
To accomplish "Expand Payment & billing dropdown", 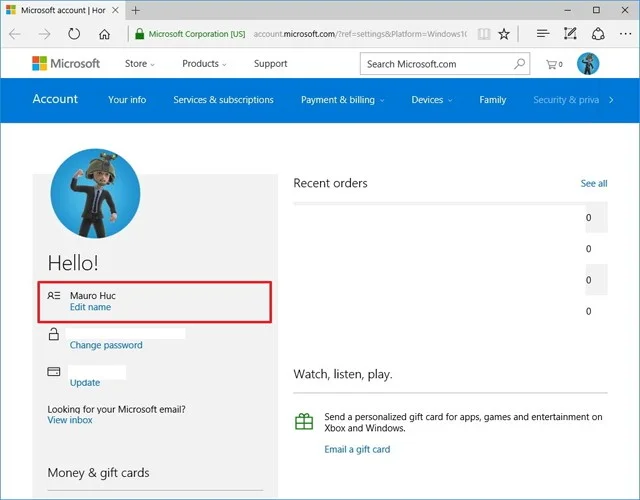I will tap(342, 100).
